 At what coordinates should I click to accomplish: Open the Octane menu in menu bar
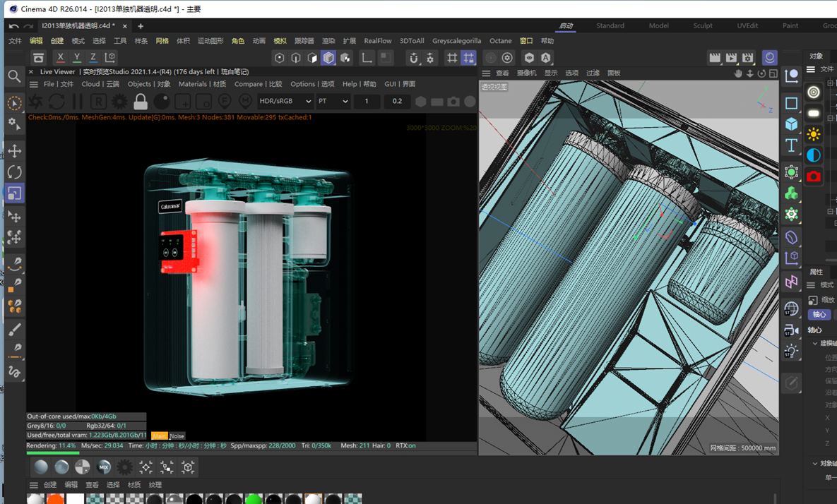500,40
